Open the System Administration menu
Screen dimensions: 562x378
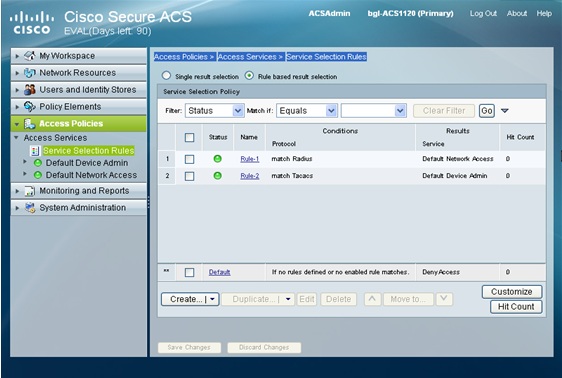click(79, 208)
